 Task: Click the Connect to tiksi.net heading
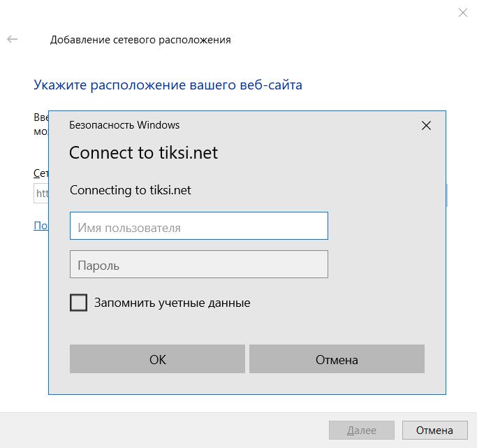(143, 152)
